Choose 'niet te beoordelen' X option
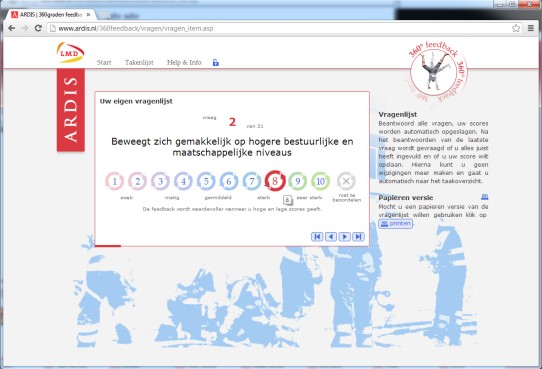Screen dimensions: 542x369 (346, 181)
